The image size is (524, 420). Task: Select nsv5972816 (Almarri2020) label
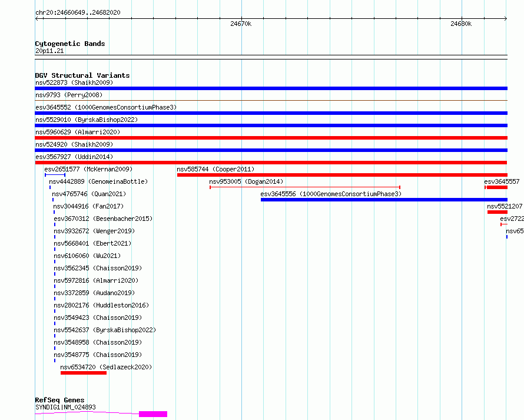96,280
